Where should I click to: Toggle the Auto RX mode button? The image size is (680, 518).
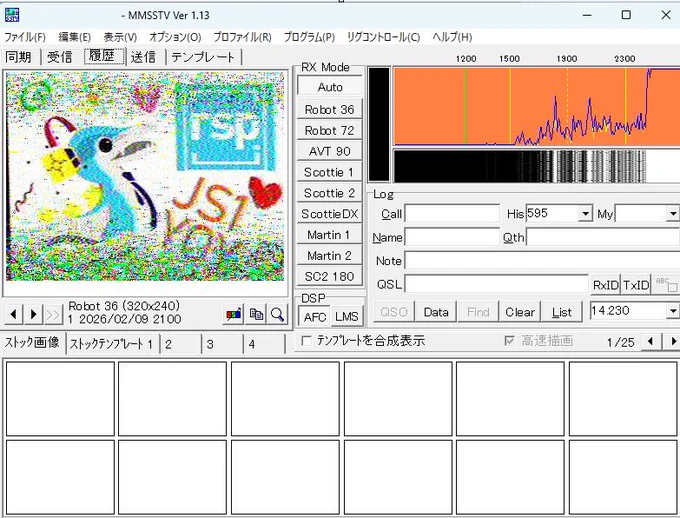click(x=330, y=87)
